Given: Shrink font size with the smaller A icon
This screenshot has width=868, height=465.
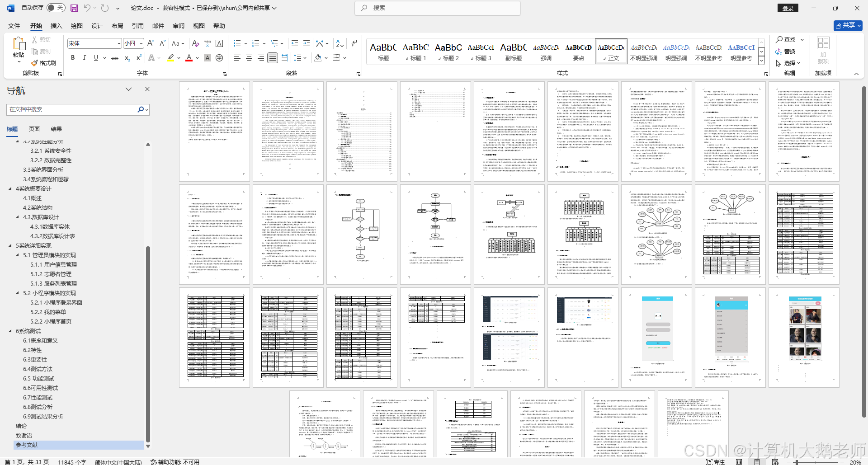Looking at the screenshot, I should coord(162,43).
